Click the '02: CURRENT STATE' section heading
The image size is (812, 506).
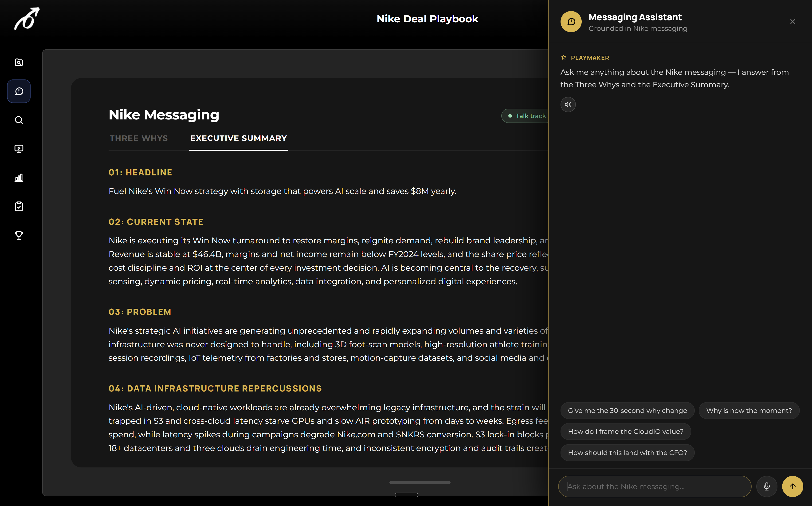pos(156,221)
